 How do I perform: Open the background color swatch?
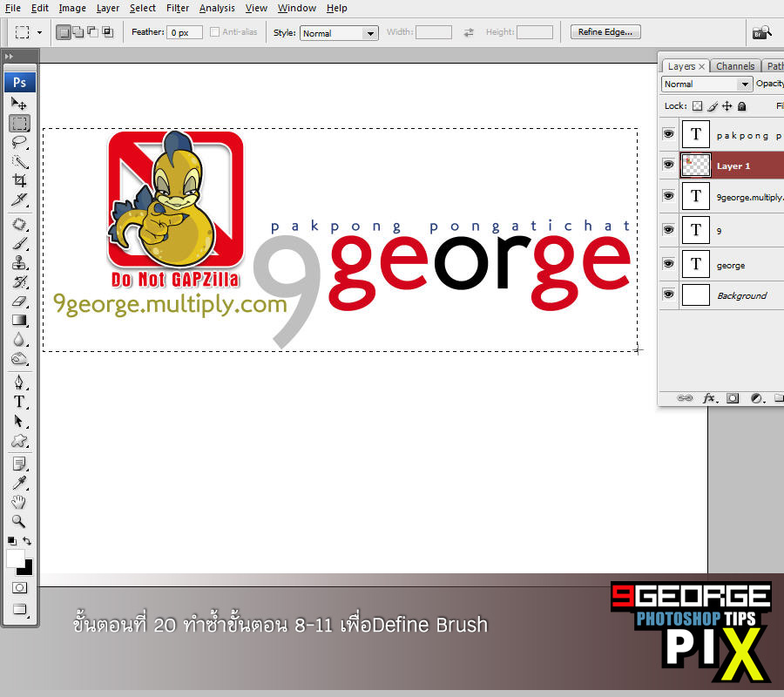(x=26, y=569)
